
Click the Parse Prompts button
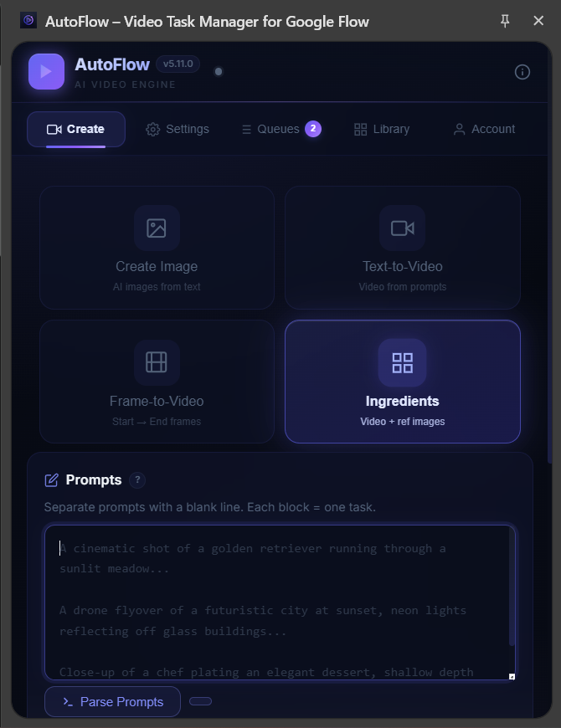112,701
